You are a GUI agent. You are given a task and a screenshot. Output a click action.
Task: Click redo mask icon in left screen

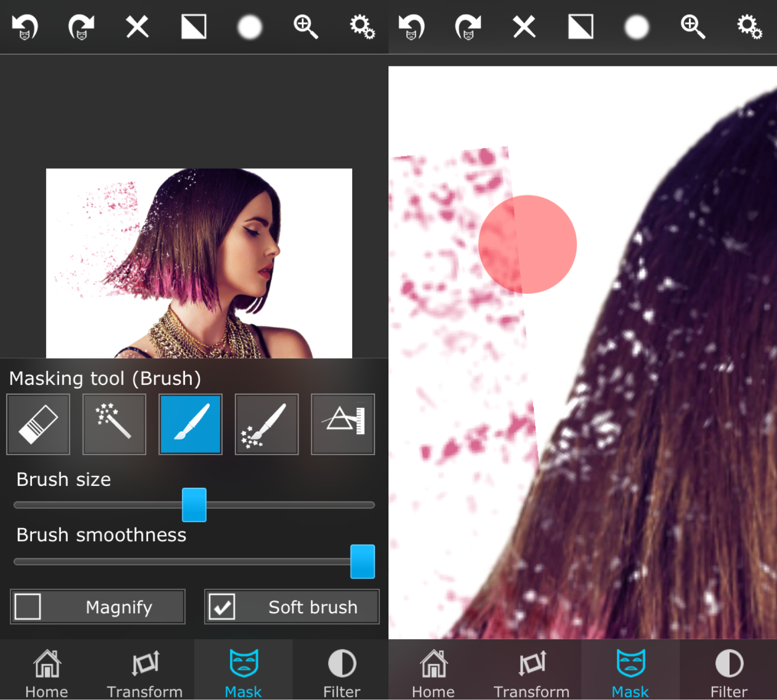(x=81, y=27)
